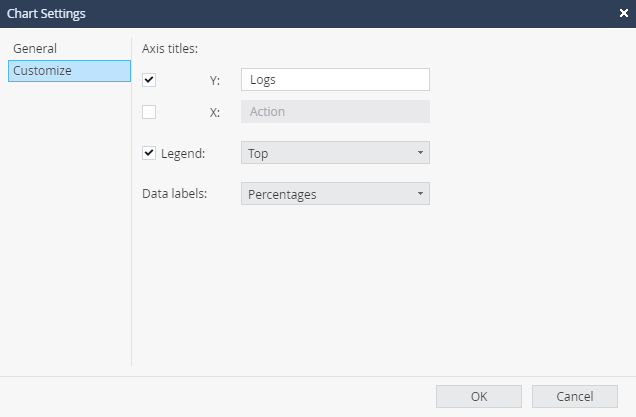This screenshot has width=636, height=417.
Task: Toggle the Legend checkbox off
Action: 149,153
